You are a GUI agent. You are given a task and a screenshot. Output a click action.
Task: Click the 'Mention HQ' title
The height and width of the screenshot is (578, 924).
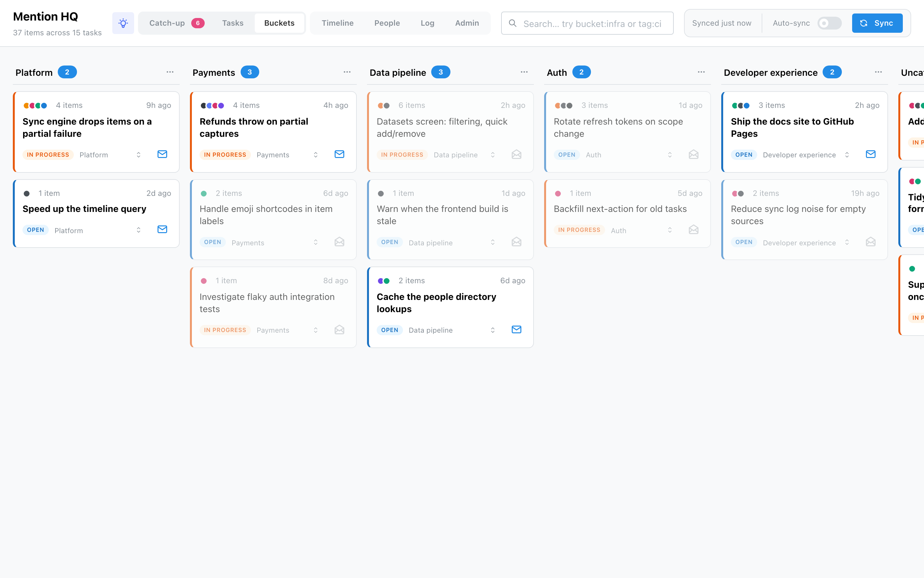pyautogui.click(x=46, y=16)
